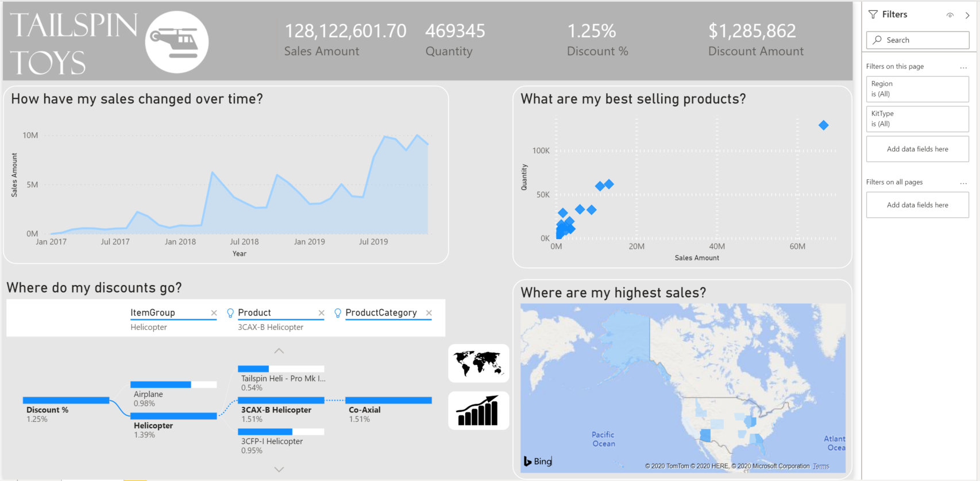Click the Discount % card value 1.25%

pyautogui.click(x=591, y=31)
